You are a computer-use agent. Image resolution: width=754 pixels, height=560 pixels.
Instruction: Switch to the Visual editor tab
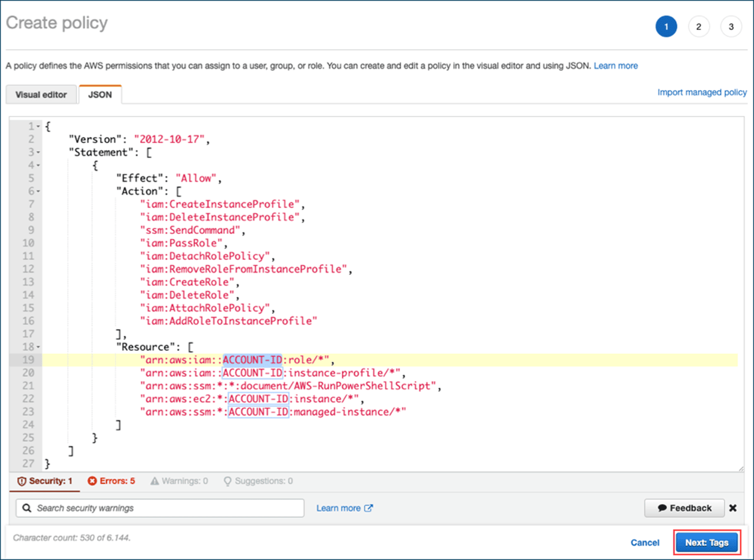(41, 94)
